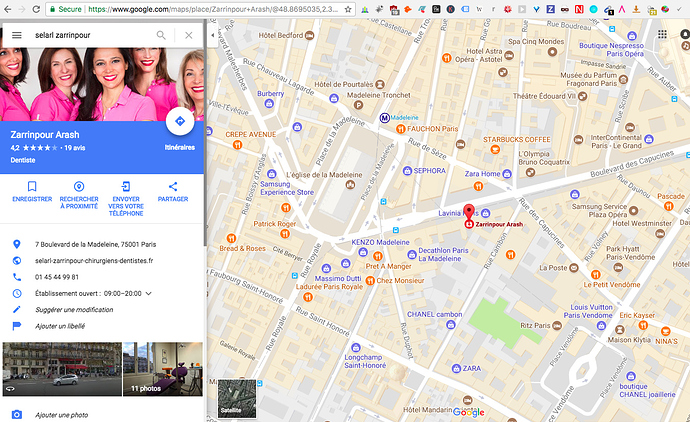
Task: Click the Bread & Roses marker
Action: pos(231,239)
